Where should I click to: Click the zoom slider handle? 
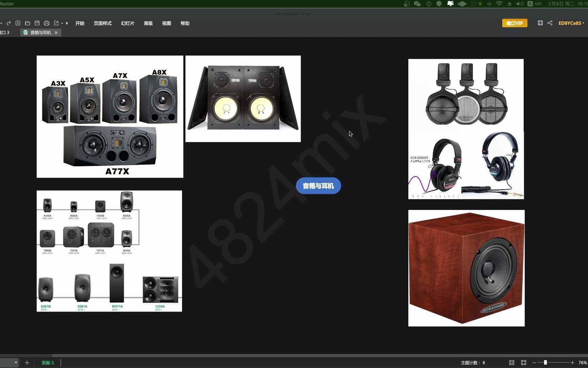coord(545,363)
